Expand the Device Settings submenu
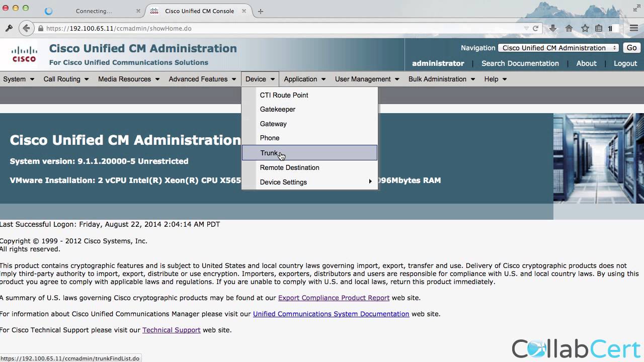 point(309,182)
